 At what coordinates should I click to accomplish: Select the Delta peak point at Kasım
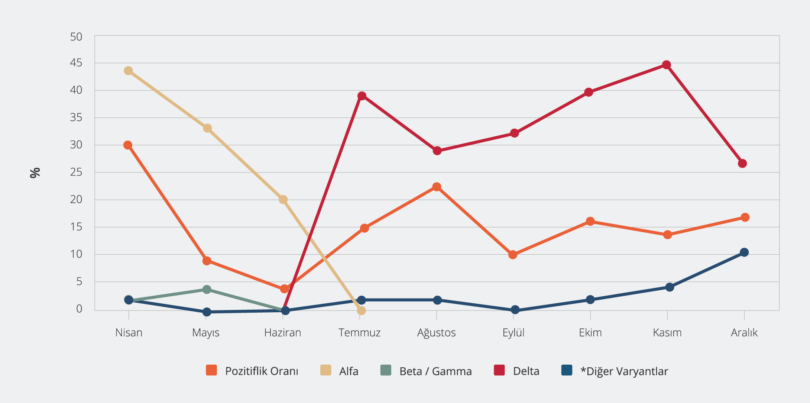666,65
